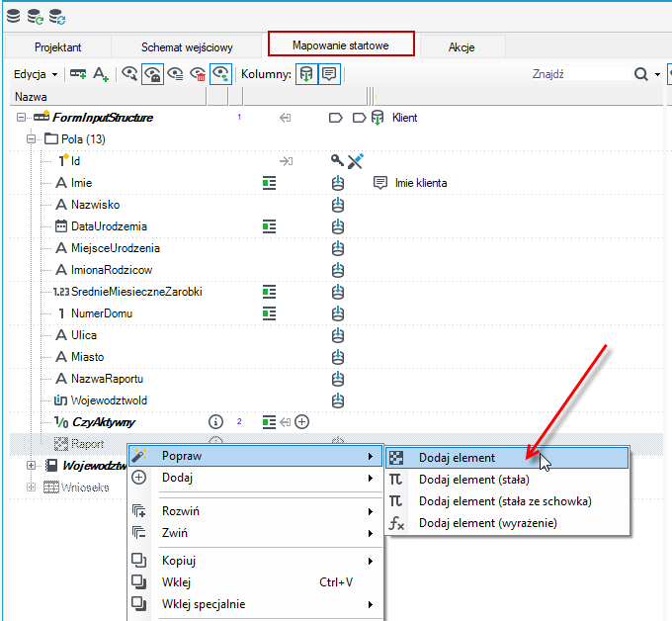Image resolution: width=672 pixels, height=621 pixels.
Task: Choose Dodaj element (wyrażenie) option
Action: coord(507,523)
